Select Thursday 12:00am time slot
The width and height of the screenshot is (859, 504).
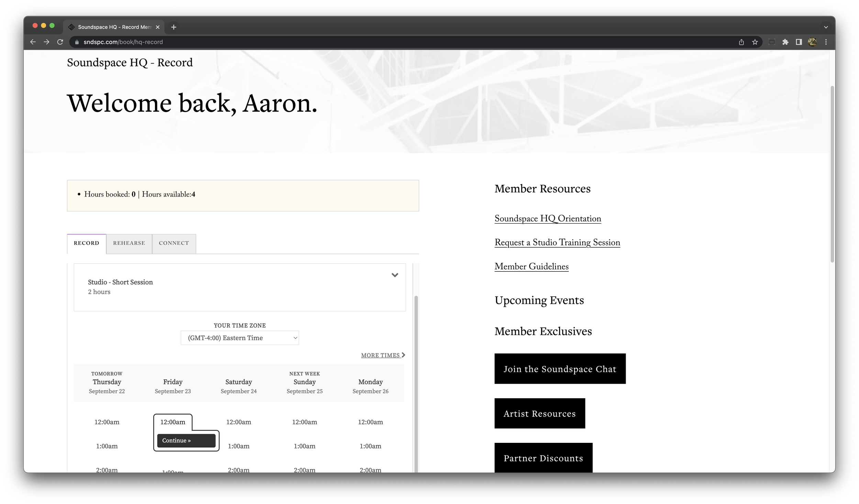point(107,422)
